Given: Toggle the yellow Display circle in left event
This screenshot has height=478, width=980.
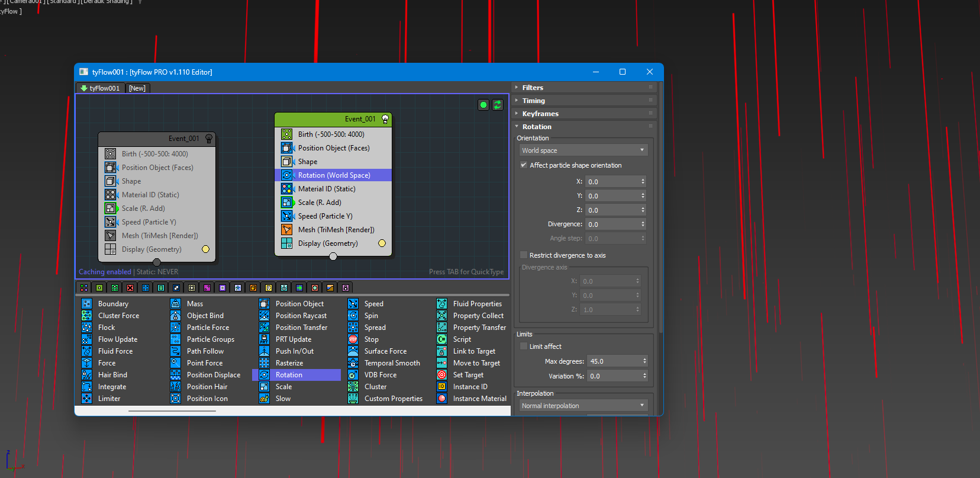Looking at the screenshot, I should pos(206,249).
